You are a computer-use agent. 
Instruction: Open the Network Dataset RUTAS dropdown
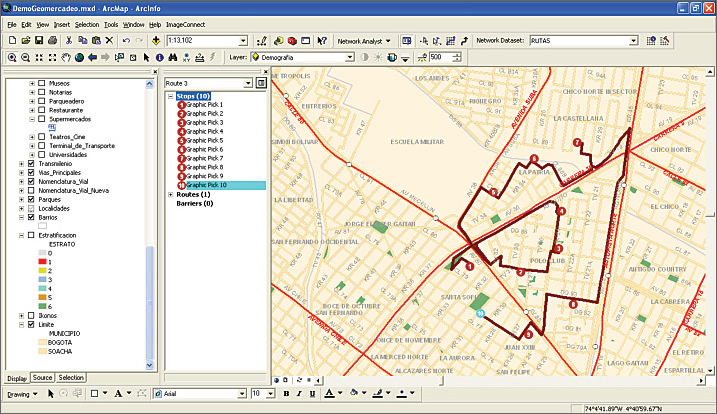tap(633, 41)
